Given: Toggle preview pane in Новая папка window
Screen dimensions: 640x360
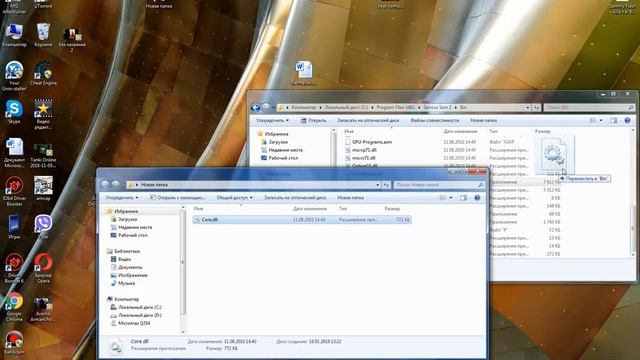Looking at the screenshot, I should click(463, 198).
